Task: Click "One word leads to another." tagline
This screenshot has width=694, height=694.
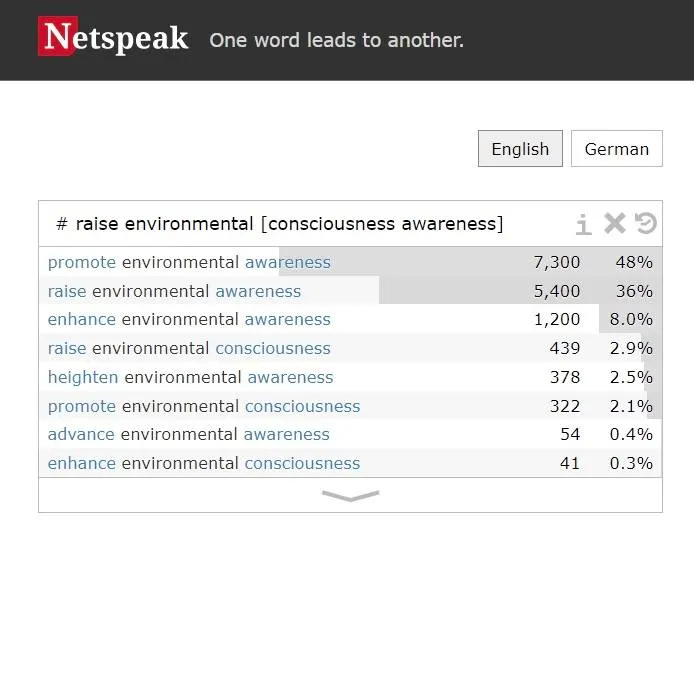Action: [336, 40]
